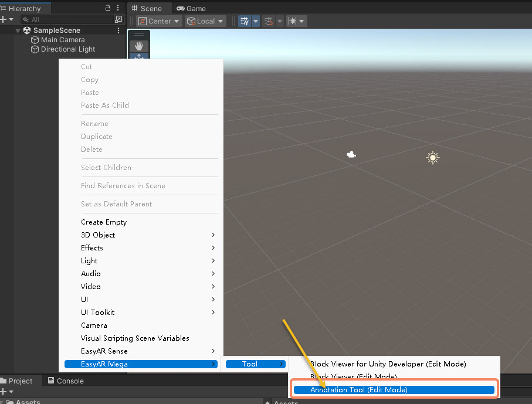Image resolution: width=532 pixels, height=404 pixels.
Task: Select Directional Light in the Hierarchy
Action: point(67,49)
